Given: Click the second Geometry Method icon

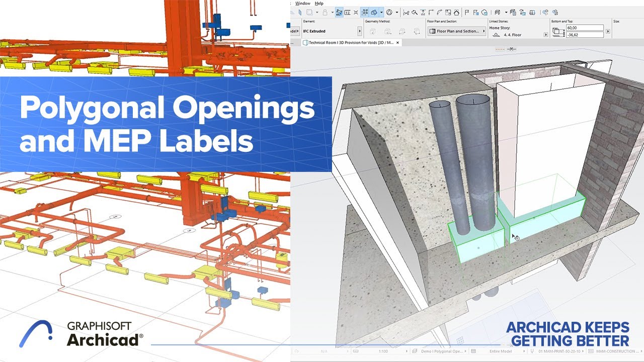Looking at the screenshot, I should click(388, 31).
